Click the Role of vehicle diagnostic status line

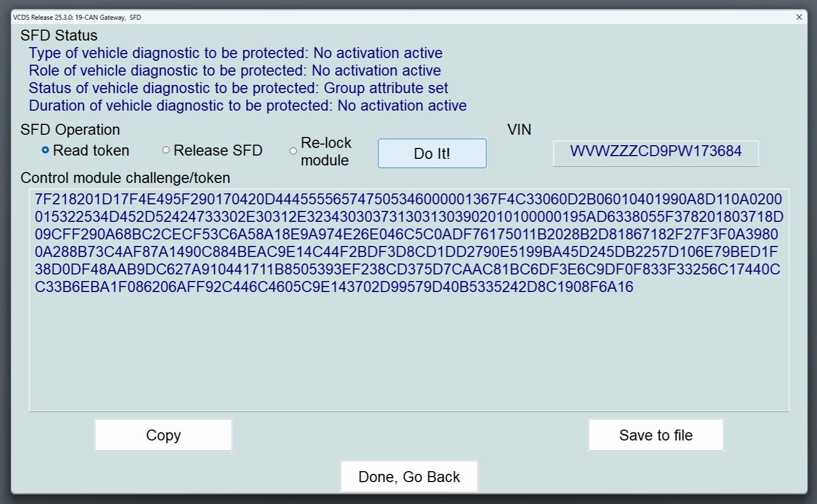[235, 71]
